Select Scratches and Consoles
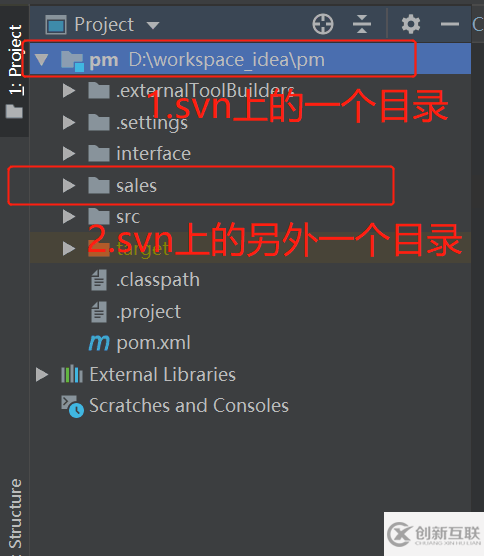The height and width of the screenshot is (556, 484). tap(189, 406)
